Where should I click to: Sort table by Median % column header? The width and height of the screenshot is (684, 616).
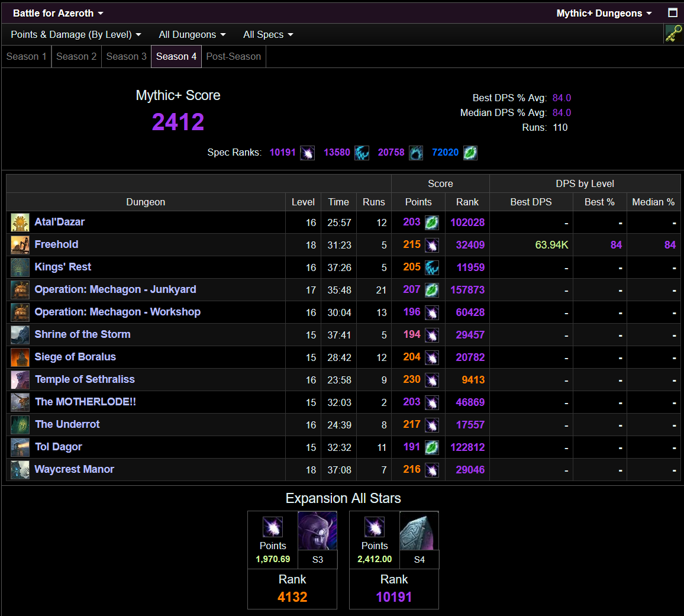(x=653, y=202)
